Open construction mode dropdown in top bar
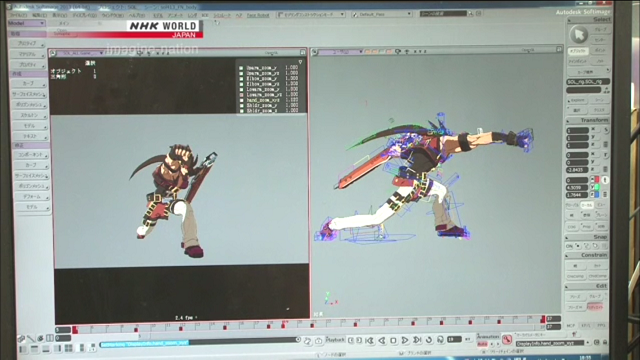This screenshot has height=360, width=640. coord(311,14)
